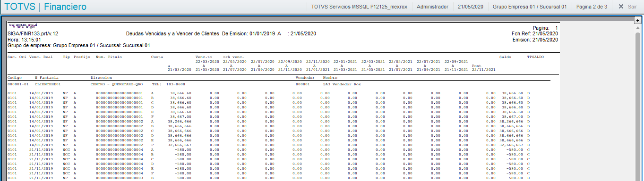This screenshot has width=644, height=181.
Task: Click the vertical scrollbar thumb
Action: click(637, 106)
